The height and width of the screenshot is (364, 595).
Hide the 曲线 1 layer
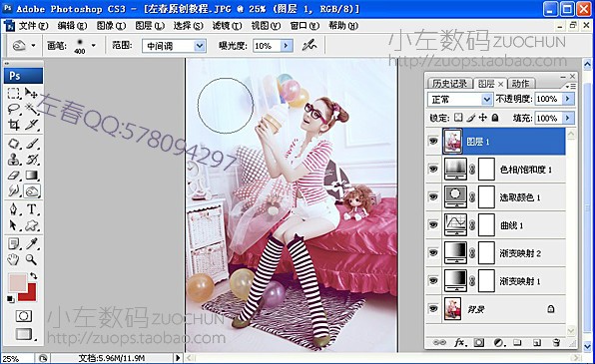point(433,224)
